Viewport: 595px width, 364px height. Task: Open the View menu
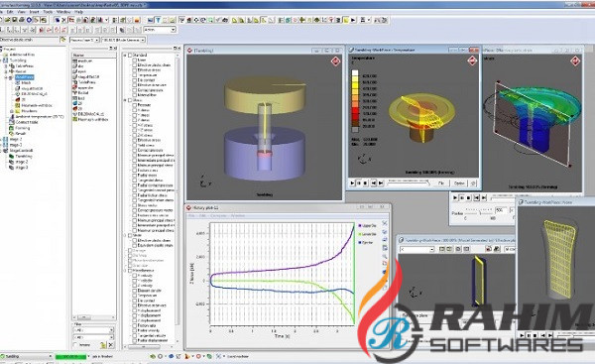click(x=21, y=12)
